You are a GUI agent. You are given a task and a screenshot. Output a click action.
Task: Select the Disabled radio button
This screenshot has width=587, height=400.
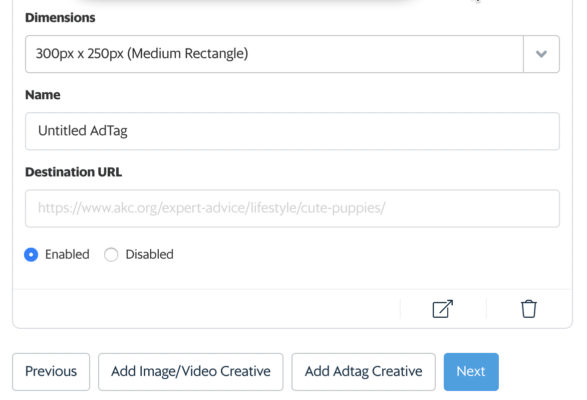[x=111, y=255]
